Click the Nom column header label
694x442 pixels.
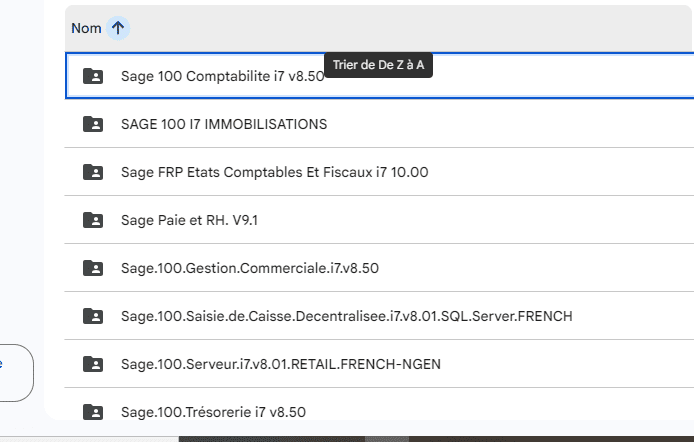pos(86,28)
